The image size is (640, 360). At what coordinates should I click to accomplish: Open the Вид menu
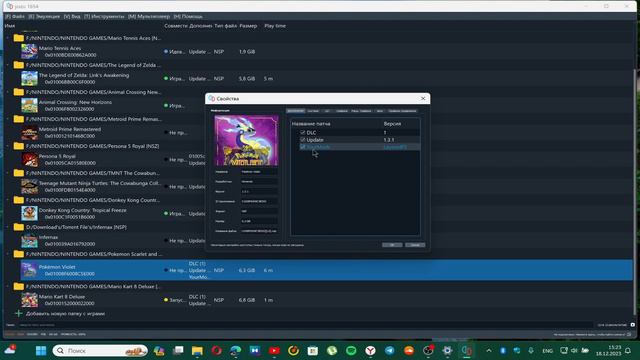pos(72,17)
